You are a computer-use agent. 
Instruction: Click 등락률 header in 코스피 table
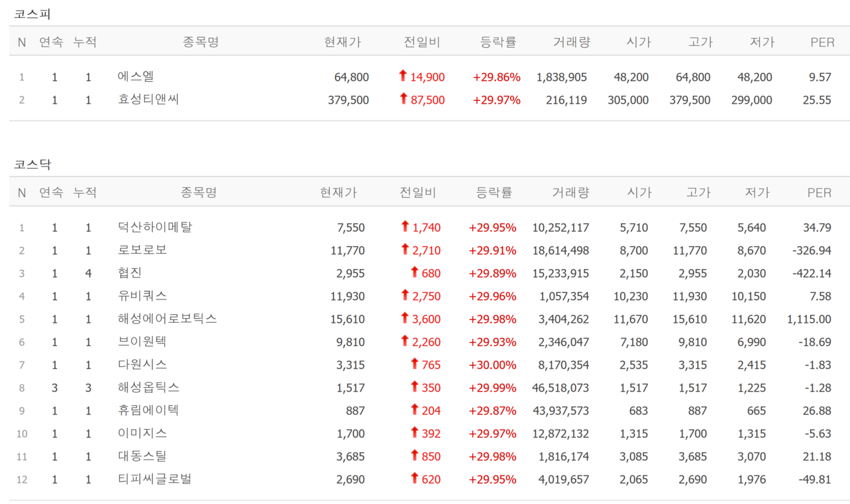[x=498, y=42]
